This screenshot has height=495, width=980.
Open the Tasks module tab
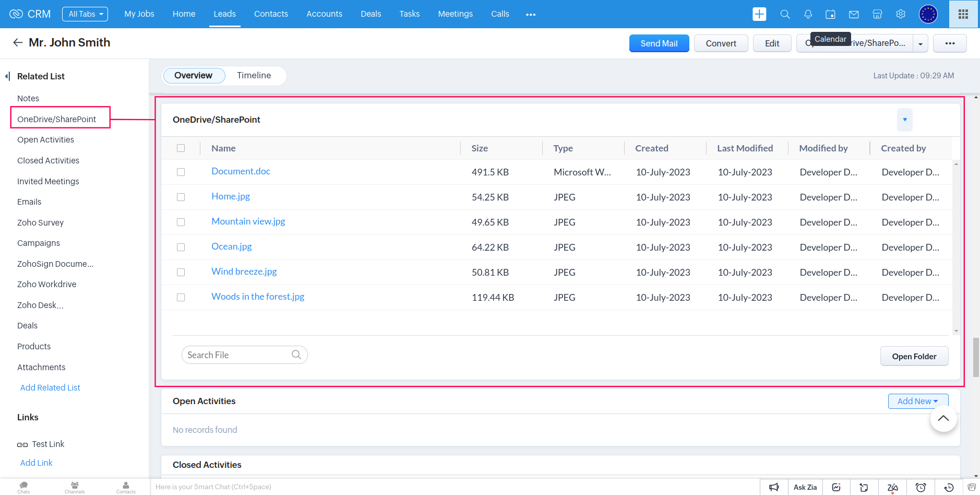pos(410,14)
